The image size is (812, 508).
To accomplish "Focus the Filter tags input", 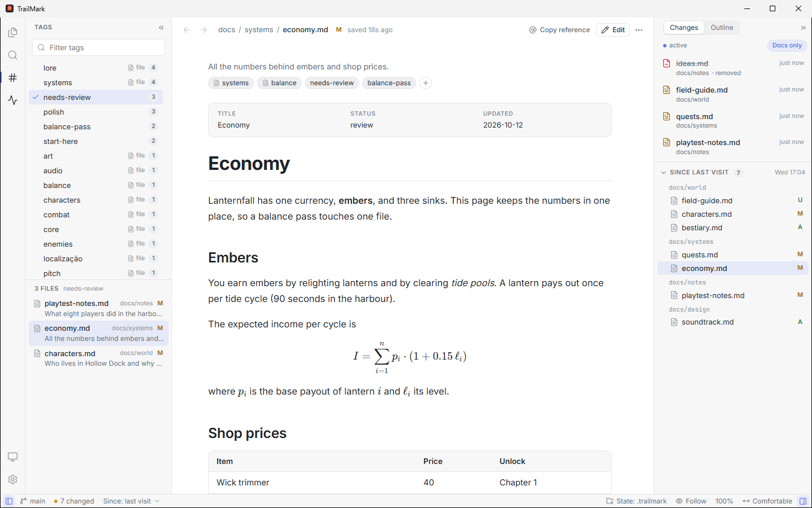I will tap(99, 47).
